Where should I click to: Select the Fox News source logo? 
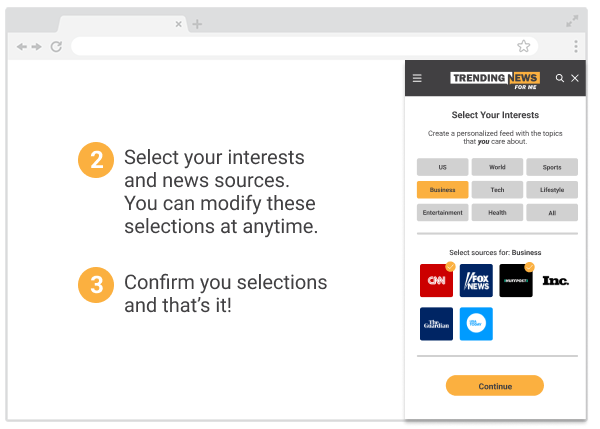(x=476, y=281)
